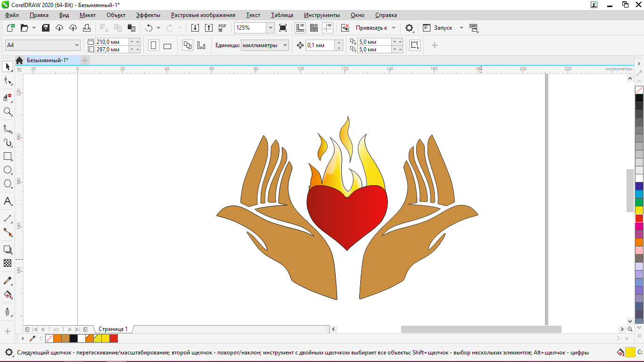Select the Crop tool

pos(8,97)
